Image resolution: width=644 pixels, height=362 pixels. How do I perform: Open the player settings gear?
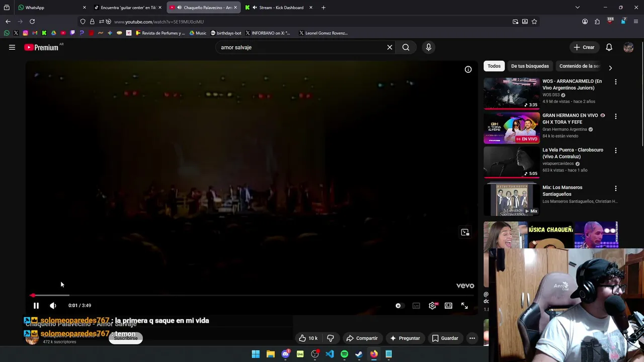point(432,306)
